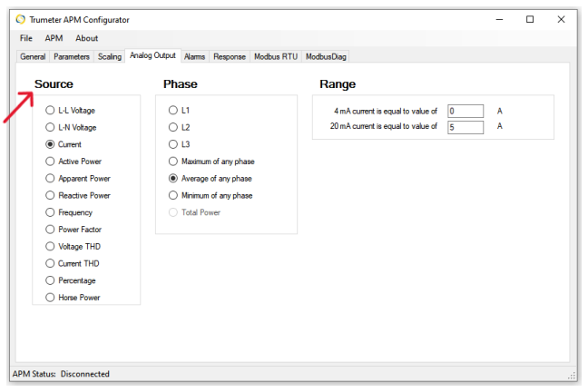The height and width of the screenshot is (392, 588).
Task: Open the File menu
Action: 26,38
